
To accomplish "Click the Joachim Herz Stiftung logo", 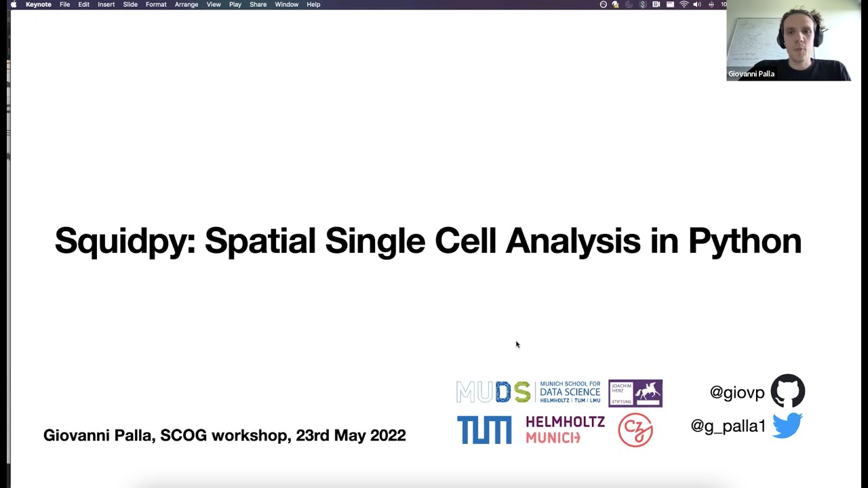I will tap(635, 393).
